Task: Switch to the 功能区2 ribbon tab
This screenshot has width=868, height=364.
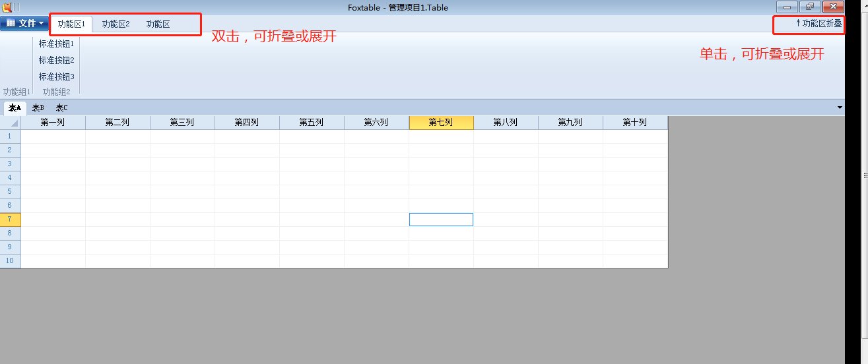Action: click(x=116, y=24)
